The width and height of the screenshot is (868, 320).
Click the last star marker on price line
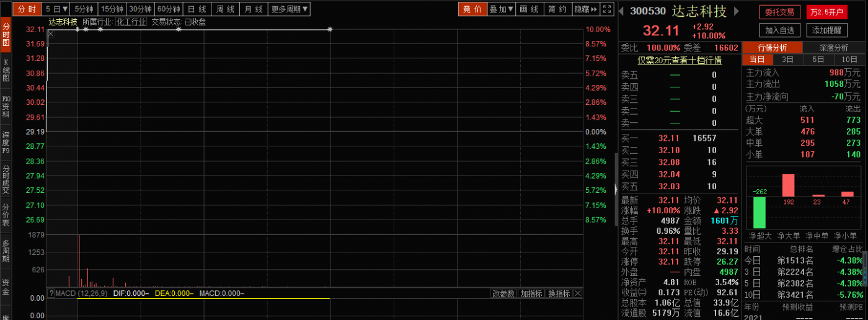[x=330, y=29]
